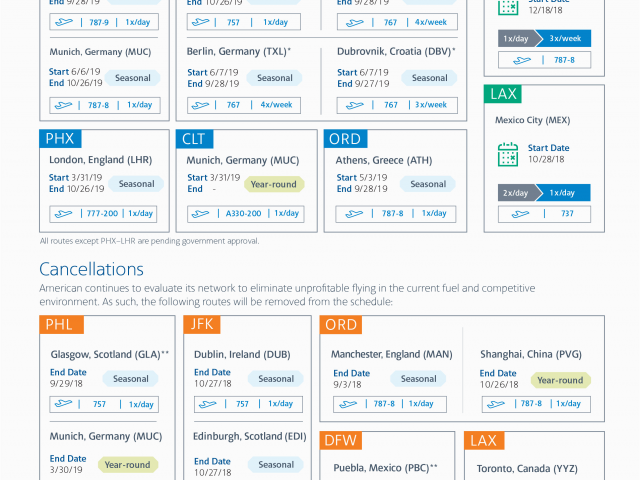Click the airplane icon beside 777-200
Screen dimensions: 640x480
pyautogui.click(x=63, y=214)
